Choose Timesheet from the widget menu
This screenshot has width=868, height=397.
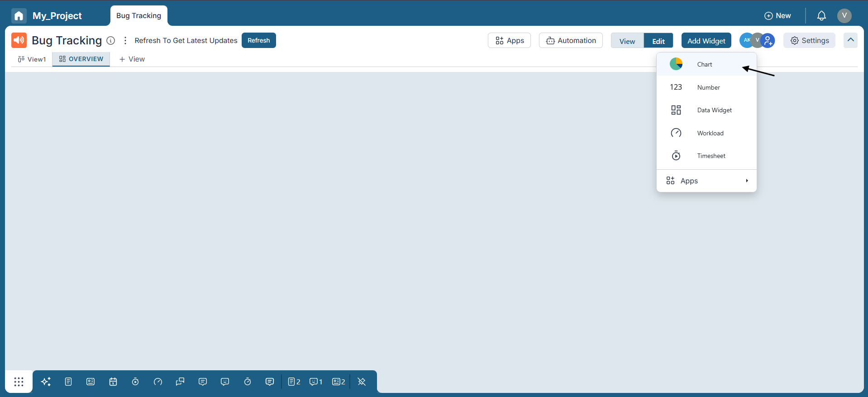pos(707,156)
